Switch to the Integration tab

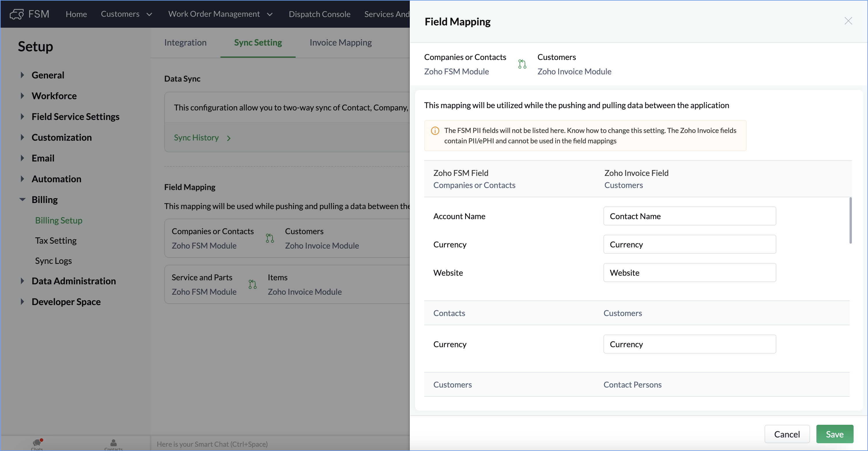coord(185,42)
